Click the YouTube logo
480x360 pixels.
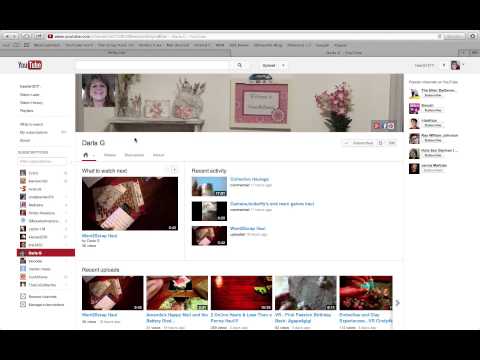point(30,65)
